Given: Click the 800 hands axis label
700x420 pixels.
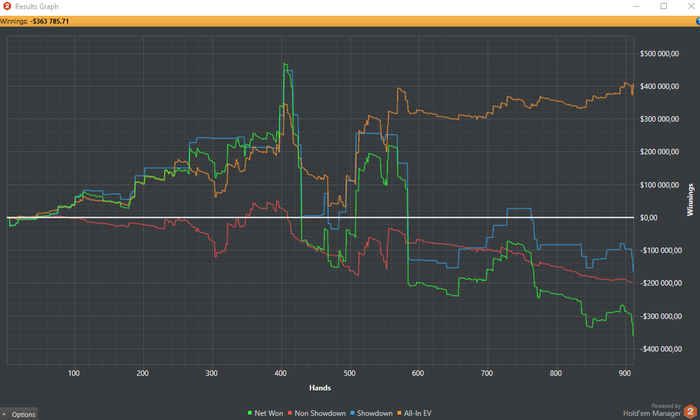Looking at the screenshot, I should tap(556, 373).
